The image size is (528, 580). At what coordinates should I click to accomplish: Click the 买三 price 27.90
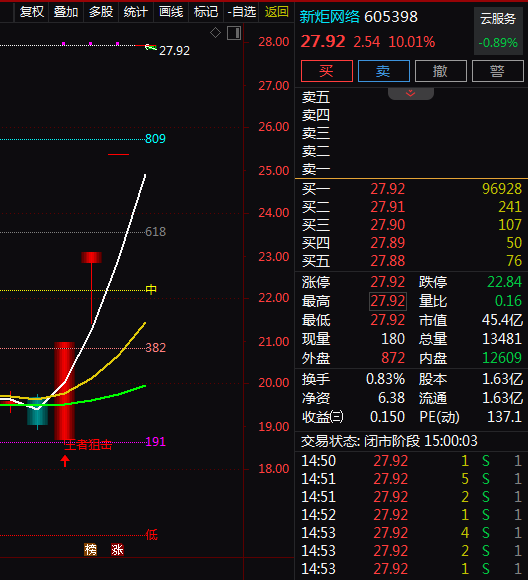(x=388, y=225)
